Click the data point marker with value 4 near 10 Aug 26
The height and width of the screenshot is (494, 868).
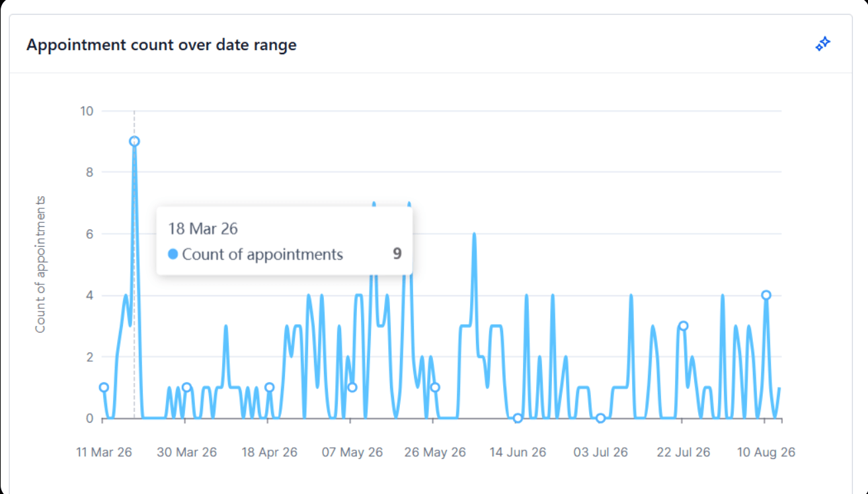point(766,295)
